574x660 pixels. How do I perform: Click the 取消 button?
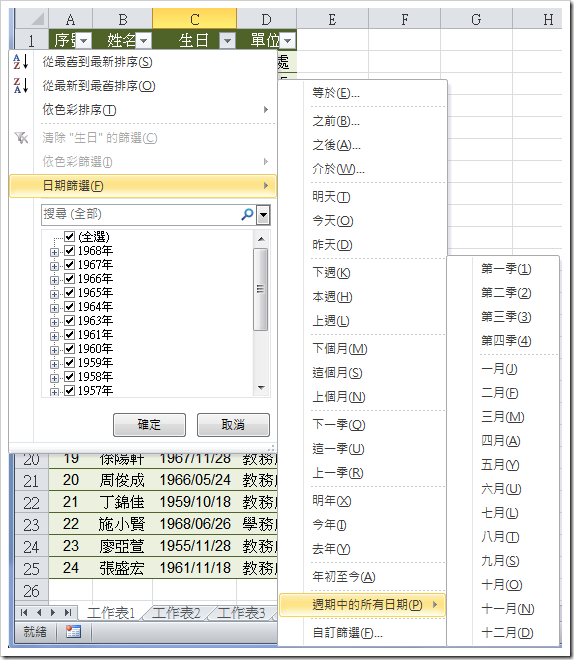tap(233, 424)
